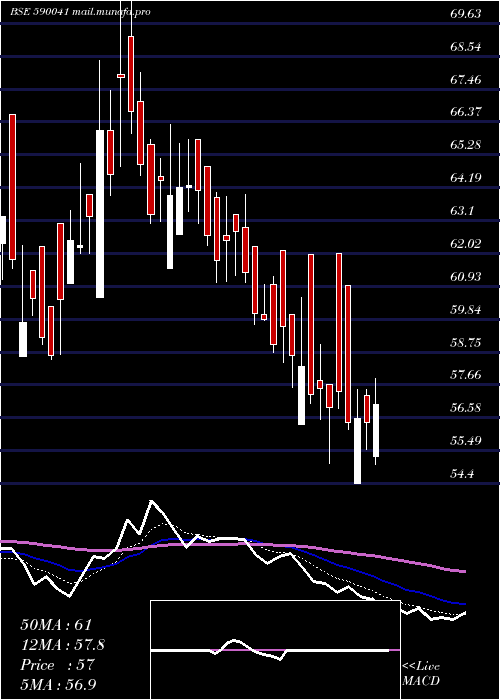Click the Live MACD label
This screenshot has height=700, width=500.
421,674
